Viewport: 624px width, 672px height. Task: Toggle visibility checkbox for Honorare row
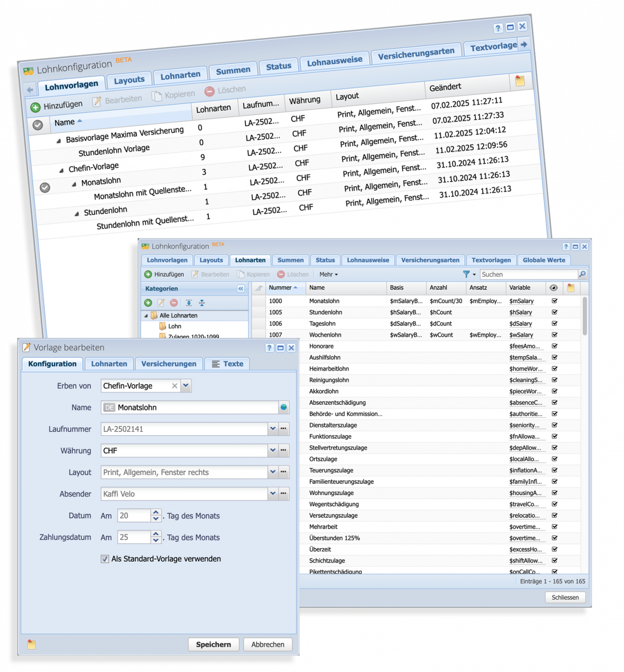554,346
